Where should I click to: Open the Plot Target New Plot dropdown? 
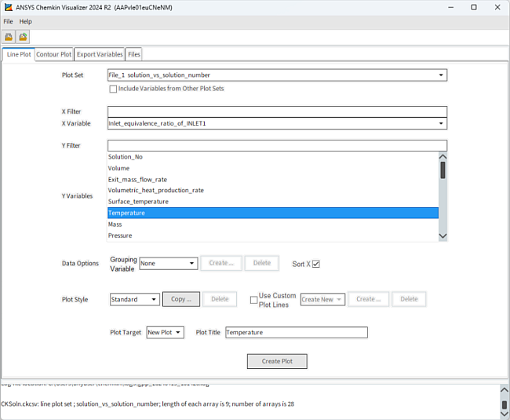(x=165, y=332)
